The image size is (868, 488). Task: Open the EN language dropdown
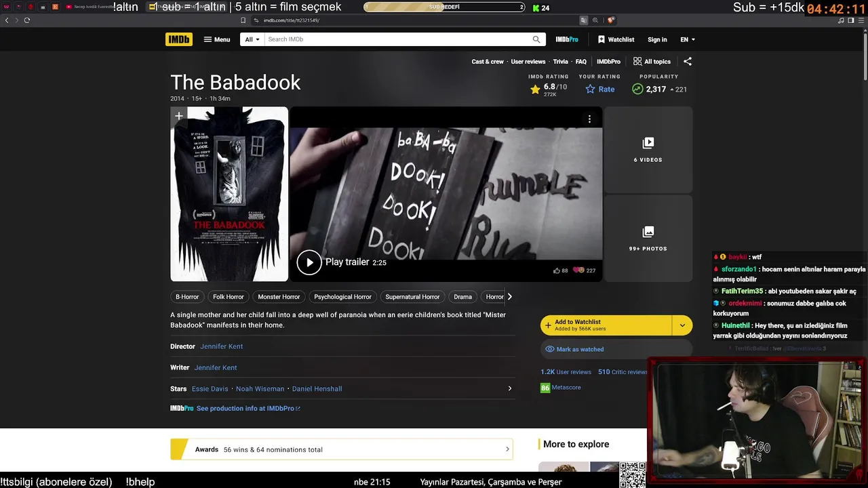(688, 39)
